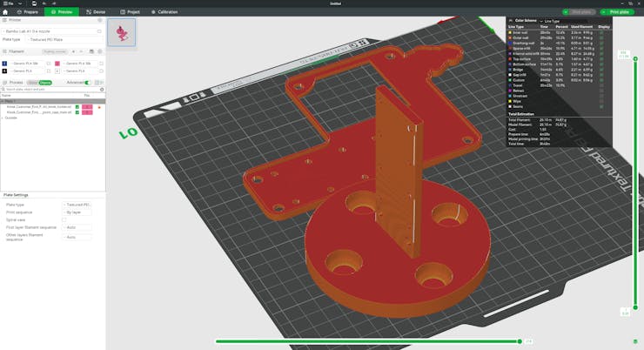Open the Calibration tab
Image resolution: width=644 pixels, height=350 pixels.
[164, 12]
